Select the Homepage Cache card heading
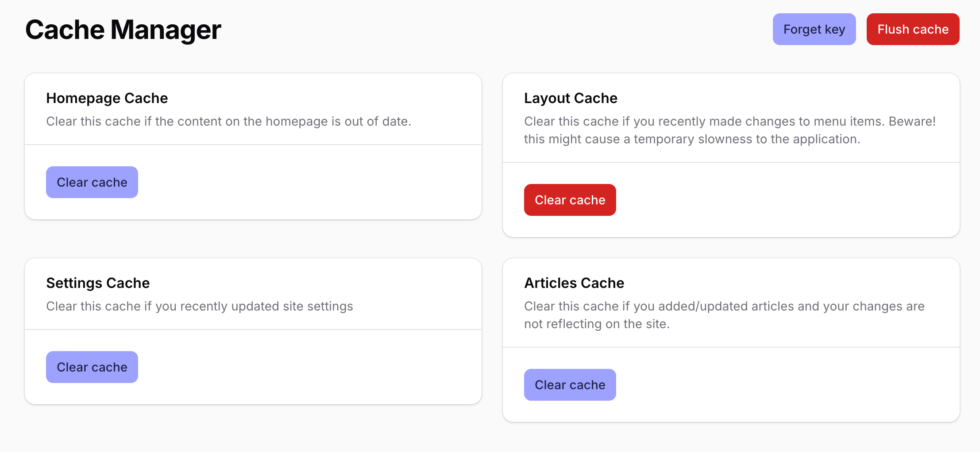 pyautogui.click(x=107, y=98)
